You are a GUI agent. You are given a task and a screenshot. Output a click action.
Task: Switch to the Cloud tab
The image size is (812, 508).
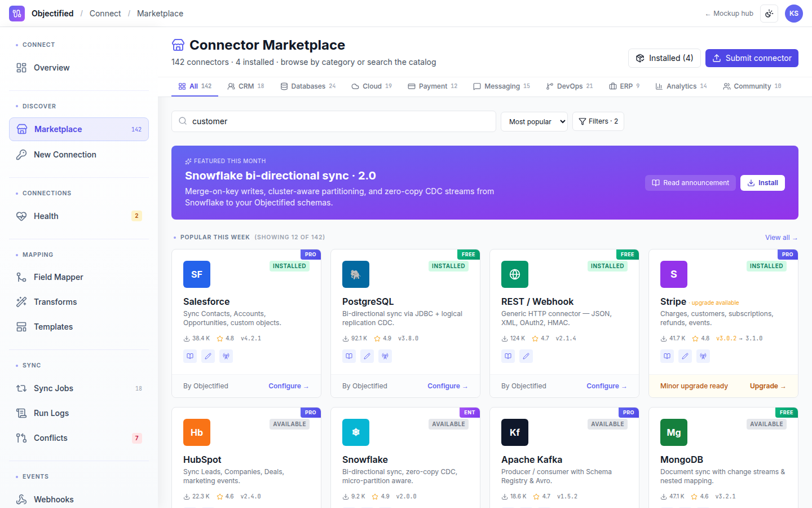372,86
